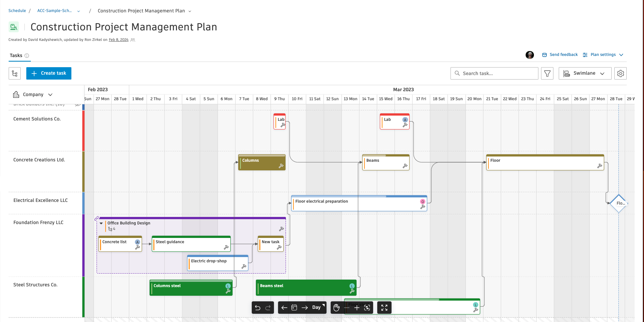
Task: Open the gear settings next to Swimlane
Action: [620, 74]
